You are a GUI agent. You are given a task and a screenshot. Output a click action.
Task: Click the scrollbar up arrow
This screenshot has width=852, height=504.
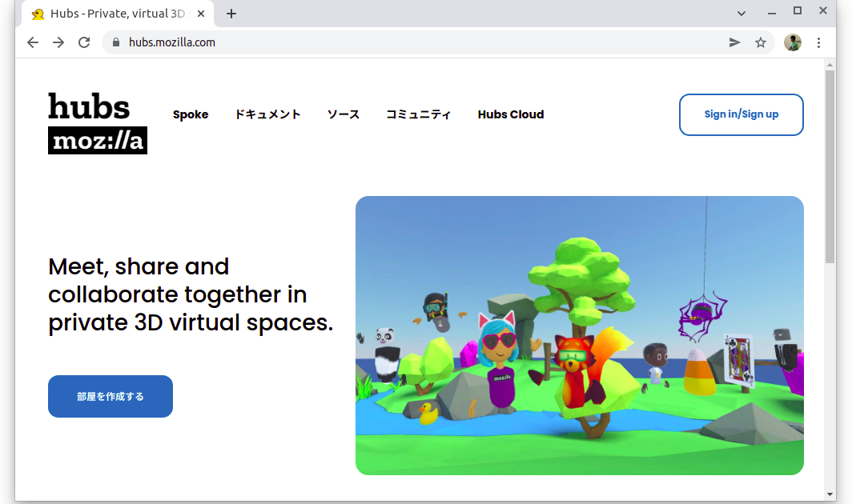[830, 65]
